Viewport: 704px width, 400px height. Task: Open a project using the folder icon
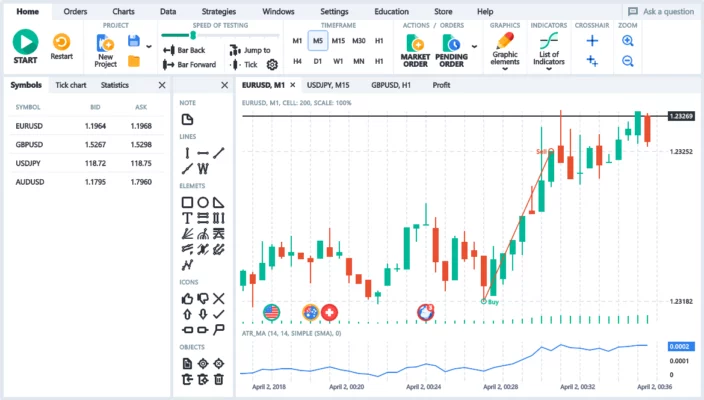tap(134, 61)
